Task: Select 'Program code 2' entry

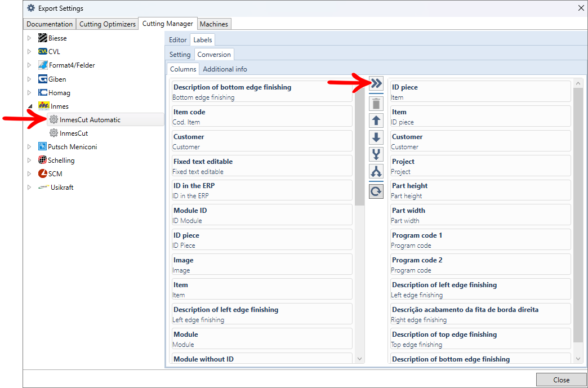Action: coord(481,264)
